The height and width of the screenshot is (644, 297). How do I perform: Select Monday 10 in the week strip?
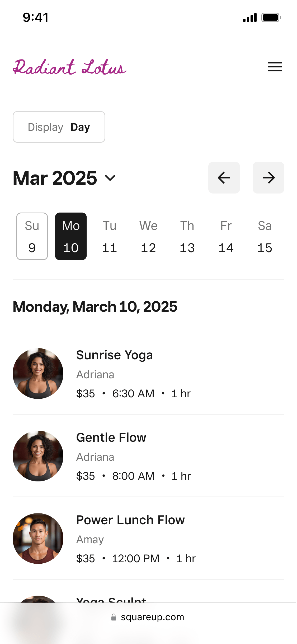click(x=71, y=236)
